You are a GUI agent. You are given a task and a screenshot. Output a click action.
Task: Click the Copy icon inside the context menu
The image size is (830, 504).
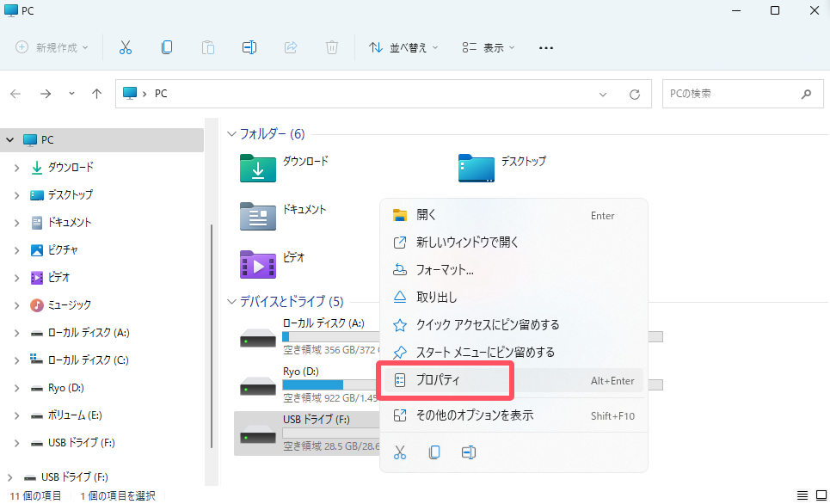pos(434,452)
